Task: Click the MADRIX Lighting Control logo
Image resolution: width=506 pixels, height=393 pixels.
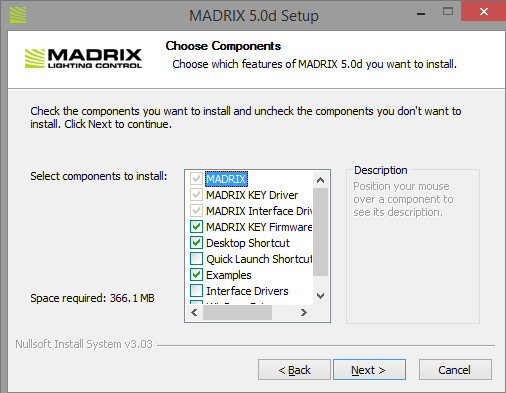Action: [83, 59]
